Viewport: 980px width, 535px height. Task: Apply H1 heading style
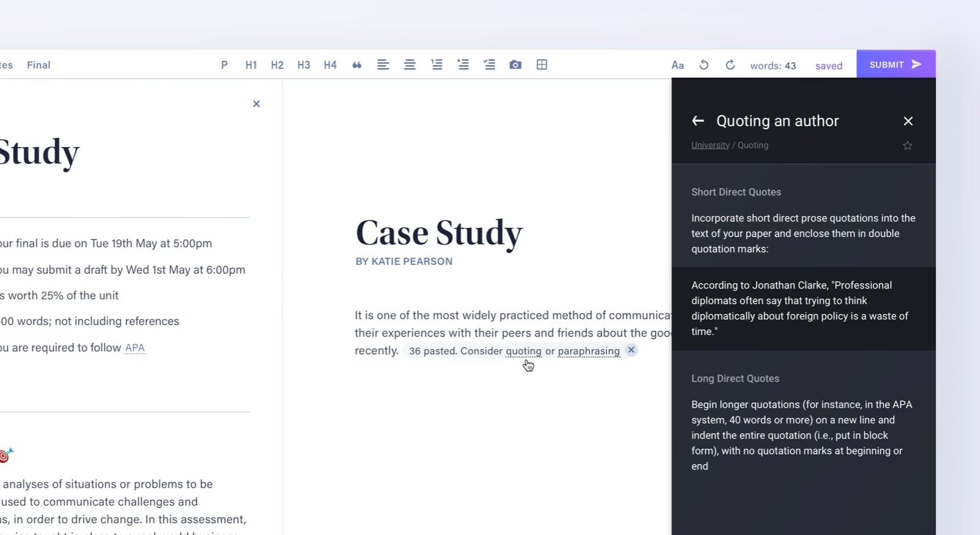[251, 65]
